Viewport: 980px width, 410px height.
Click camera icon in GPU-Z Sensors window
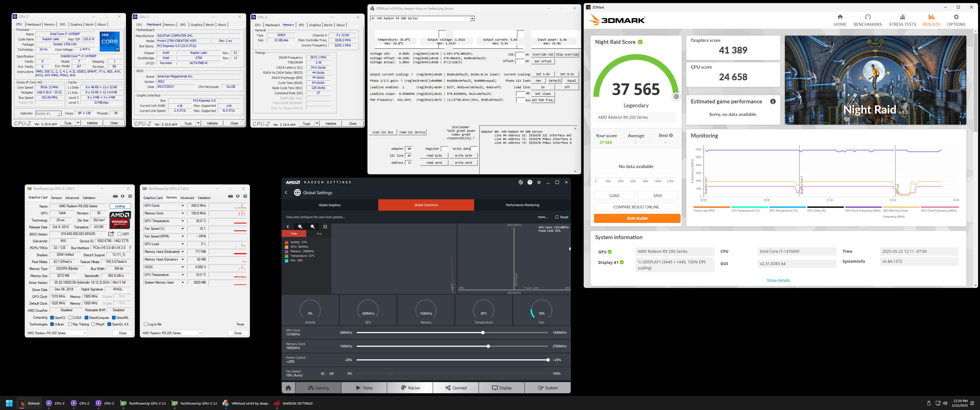230,196
